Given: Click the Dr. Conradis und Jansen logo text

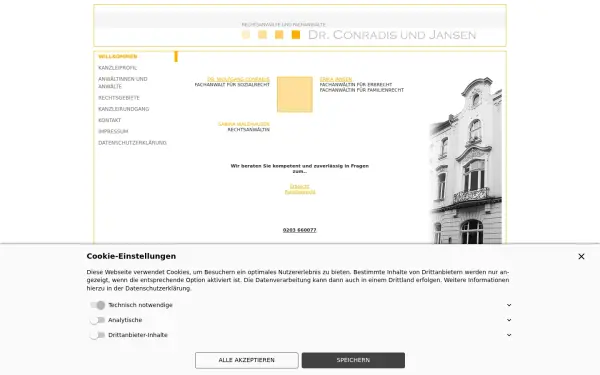Looking at the screenshot, I should coord(392,35).
